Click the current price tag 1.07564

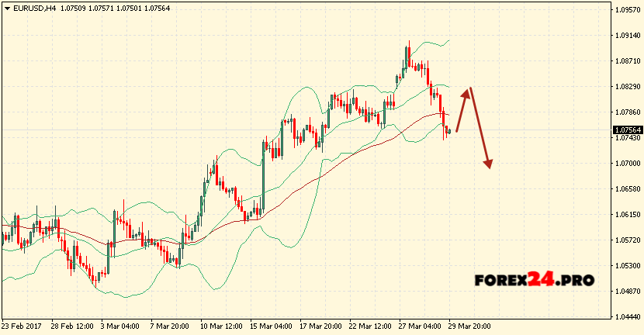click(627, 130)
